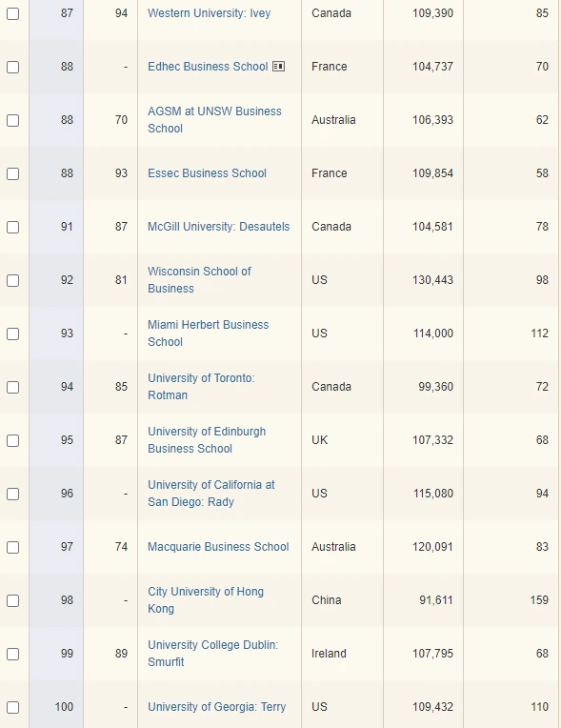Select checkbox for City University of Hong Kong
The image size is (561, 728).
point(13,600)
